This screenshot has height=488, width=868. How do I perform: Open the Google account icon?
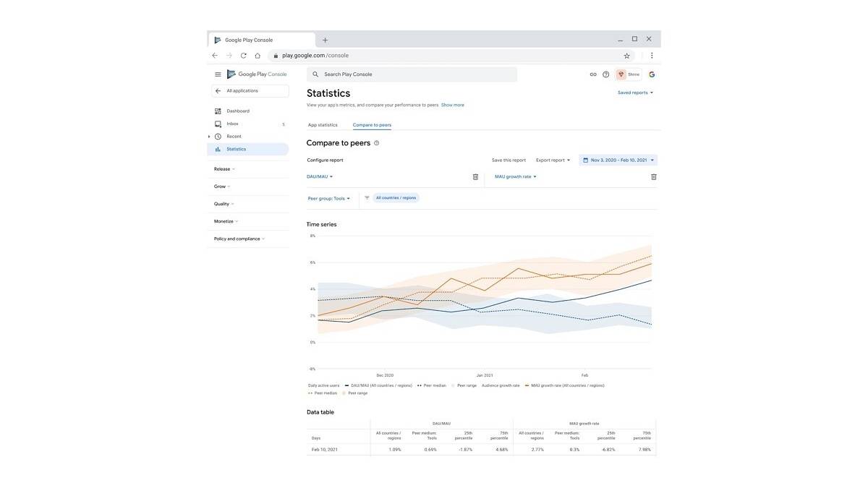point(652,74)
